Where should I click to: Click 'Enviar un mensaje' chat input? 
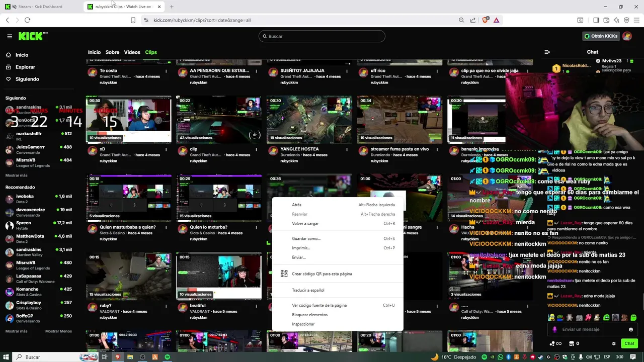(x=592, y=329)
